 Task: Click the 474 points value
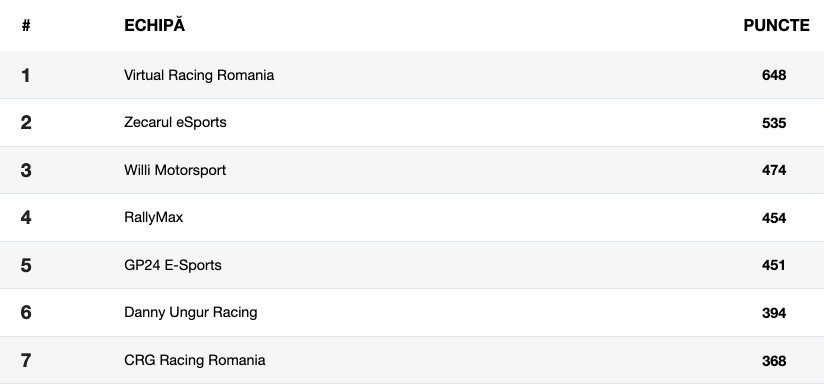tap(774, 170)
